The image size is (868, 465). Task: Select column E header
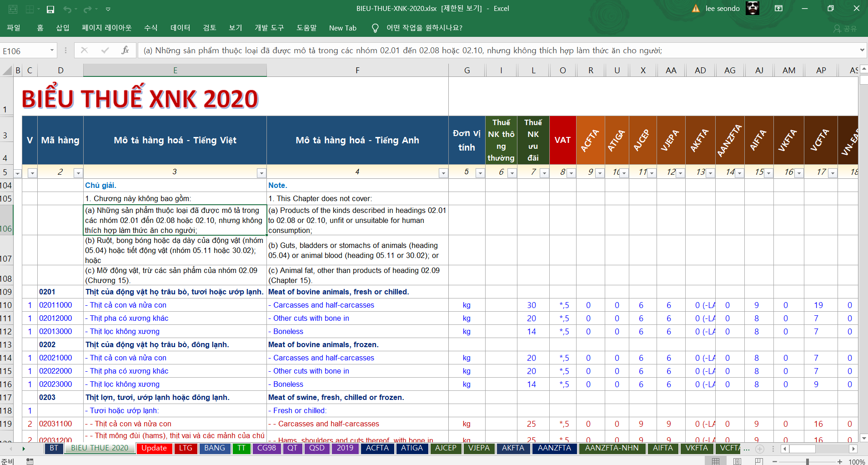coord(175,70)
